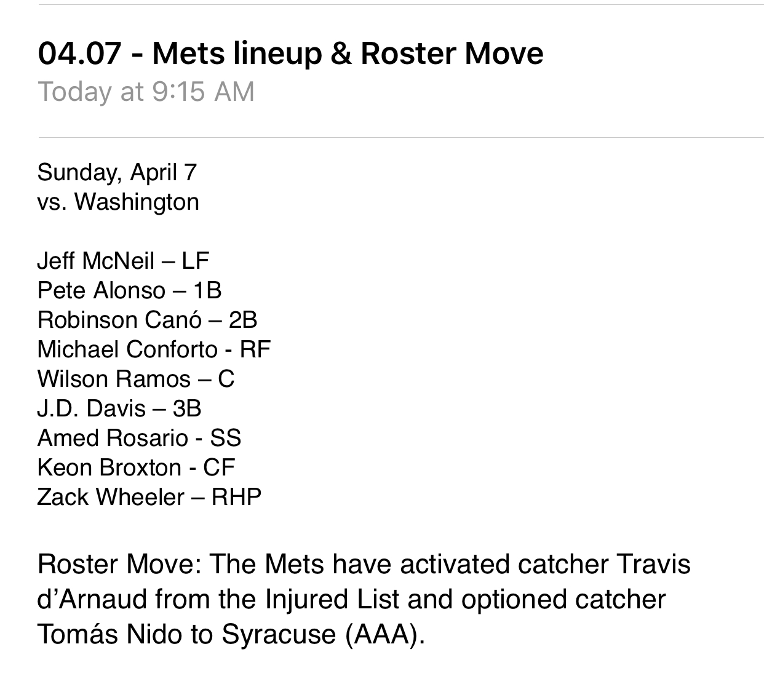Click the "Sunday, April 7" date line
This screenshot has height=700, width=764.
pos(117,173)
